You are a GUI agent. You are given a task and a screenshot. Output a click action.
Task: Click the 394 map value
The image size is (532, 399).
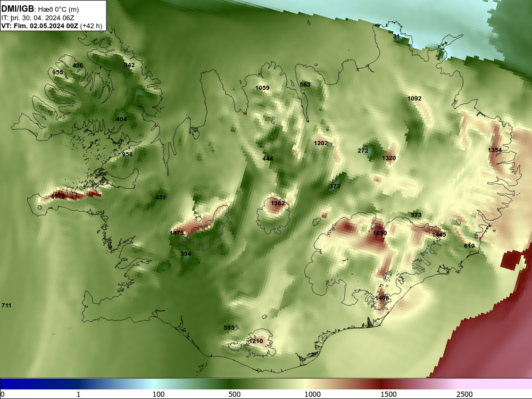click(x=186, y=254)
